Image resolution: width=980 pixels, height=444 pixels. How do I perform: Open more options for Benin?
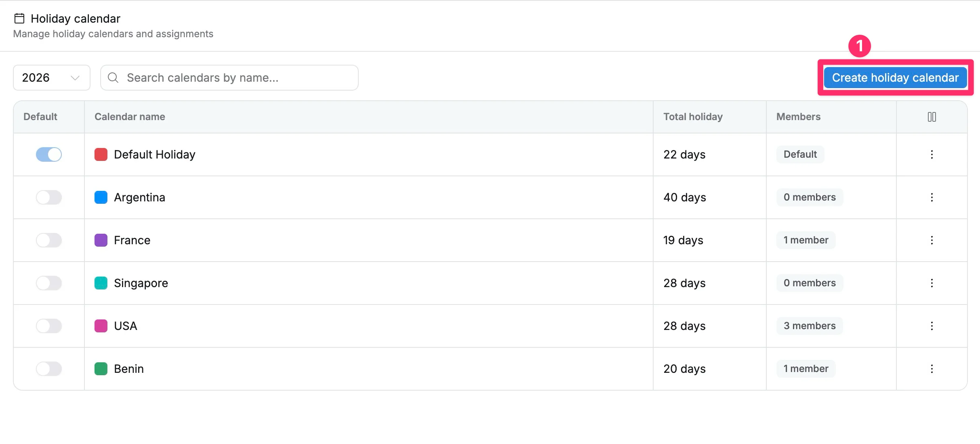point(932,369)
